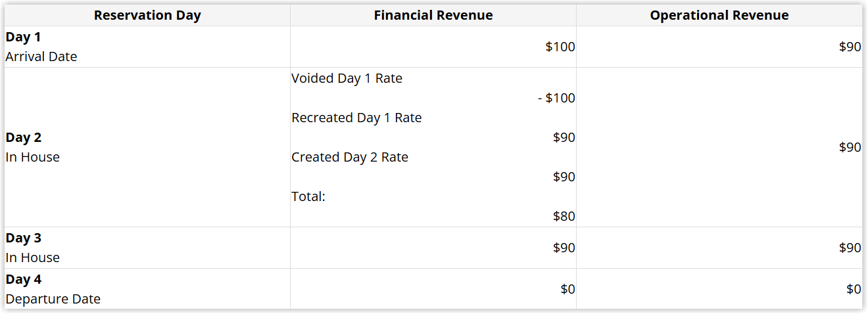Click the Created Day 2 Rate label
Screen dimensions: 868x314
click(x=350, y=157)
